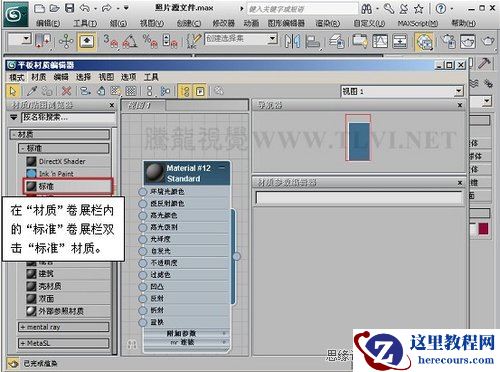Viewport: 500px width, 372px height.
Task: Click the binoculars search icon
Action: [x=366, y=8]
